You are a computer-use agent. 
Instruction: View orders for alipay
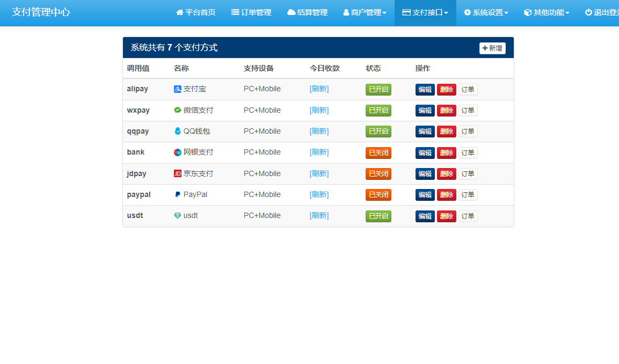click(x=468, y=90)
